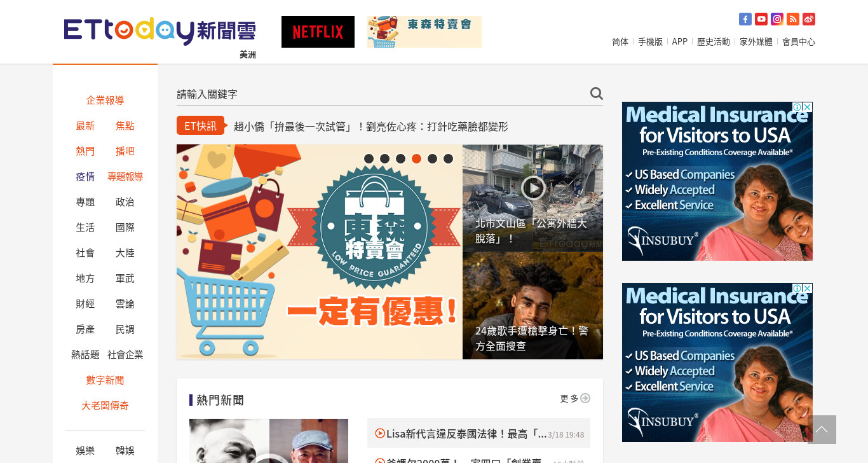Viewport: 868px width, 463px height.
Task: Open the APP link
Action: pos(680,42)
